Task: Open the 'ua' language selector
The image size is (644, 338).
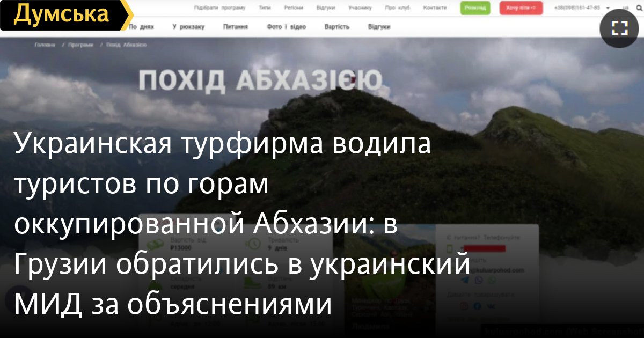Action: tap(625, 8)
